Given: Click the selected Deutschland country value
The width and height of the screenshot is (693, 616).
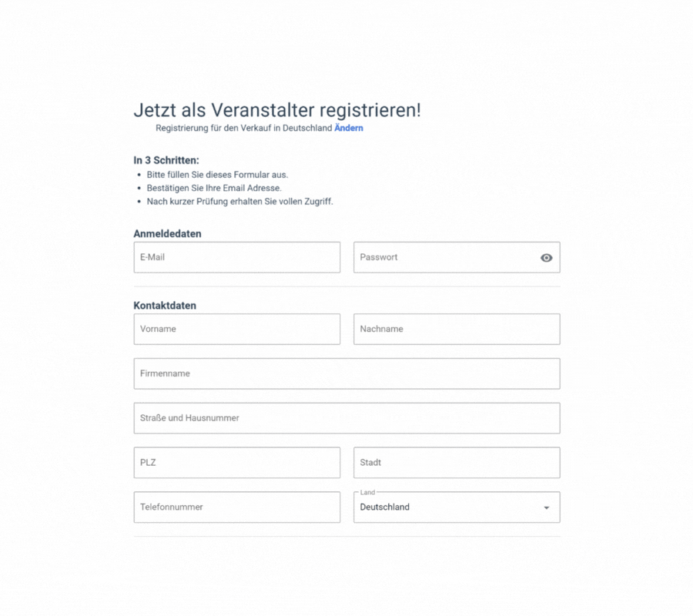Looking at the screenshot, I should (x=385, y=507).
